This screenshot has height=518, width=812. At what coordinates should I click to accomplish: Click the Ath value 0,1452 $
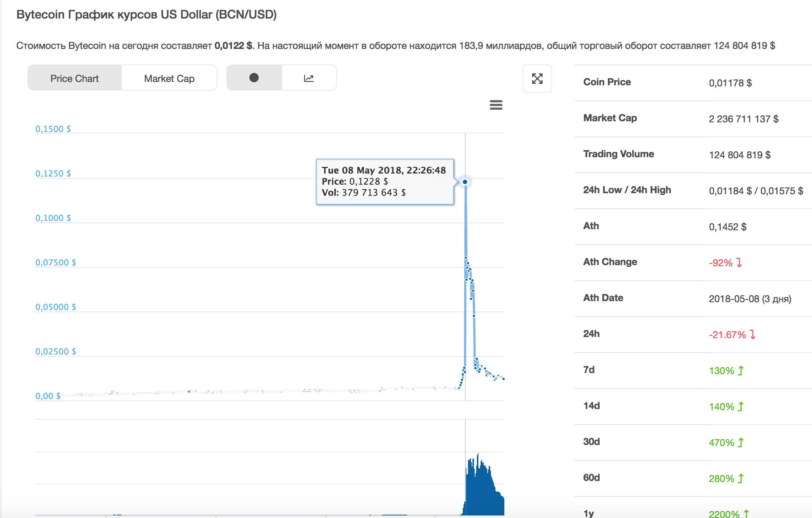[x=727, y=227]
